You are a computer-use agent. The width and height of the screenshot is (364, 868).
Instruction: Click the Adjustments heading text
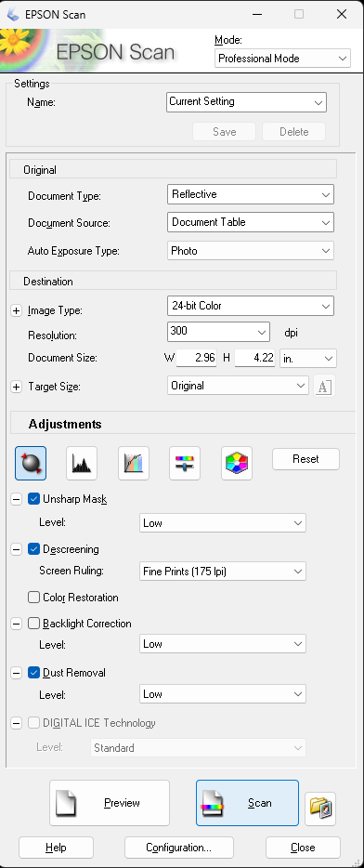point(65,424)
